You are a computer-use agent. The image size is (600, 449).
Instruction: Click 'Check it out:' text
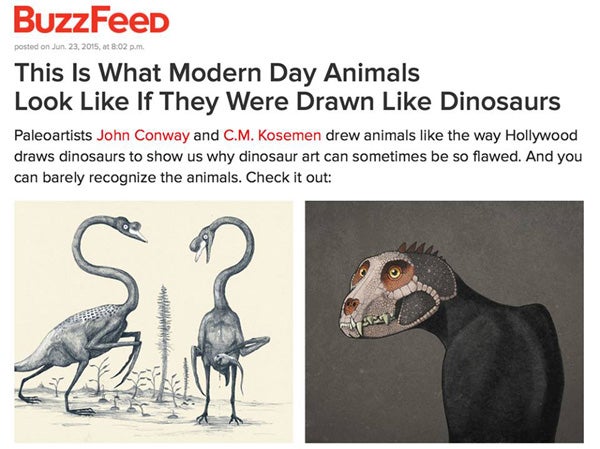[289, 178]
